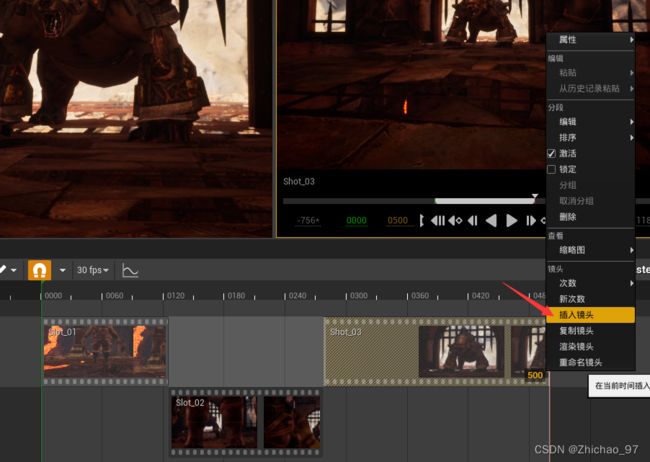Expand the 属性 submenu
This screenshot has width=650, height=462.
[591, 40]
